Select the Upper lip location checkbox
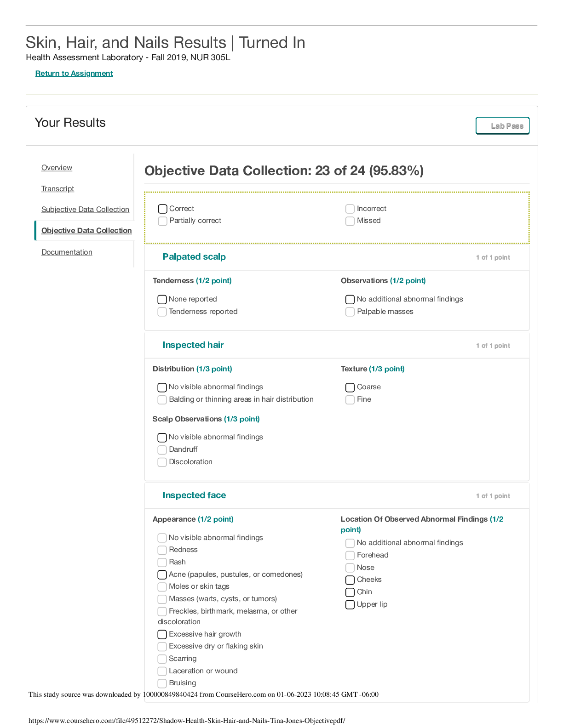The image size is (563, 728). (350, 605)
